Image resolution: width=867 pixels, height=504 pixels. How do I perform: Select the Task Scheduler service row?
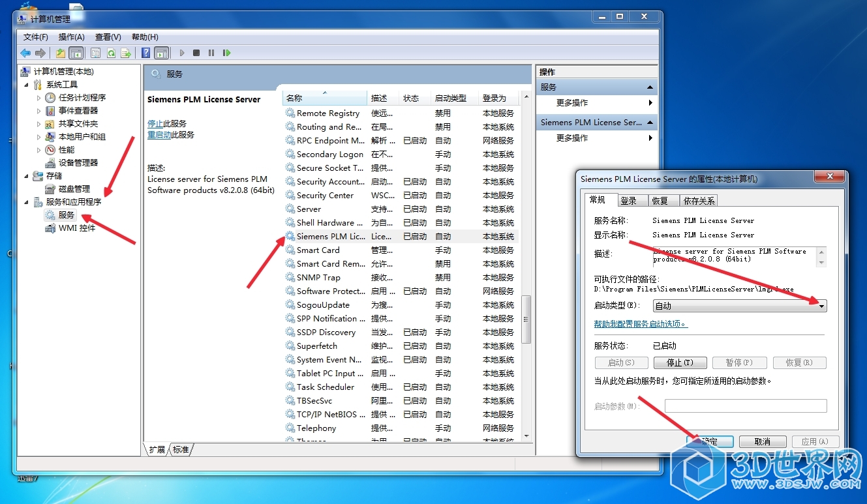coord(401,387)
